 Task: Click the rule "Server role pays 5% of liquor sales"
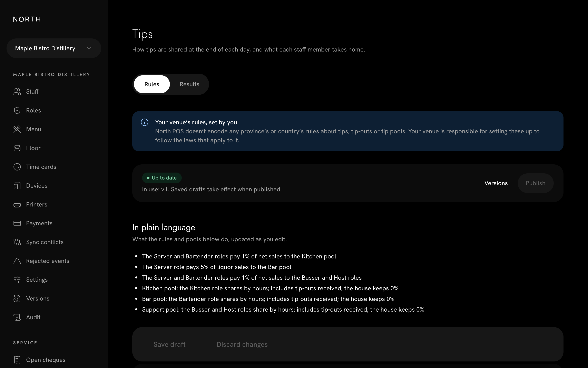tap(216, 267)
